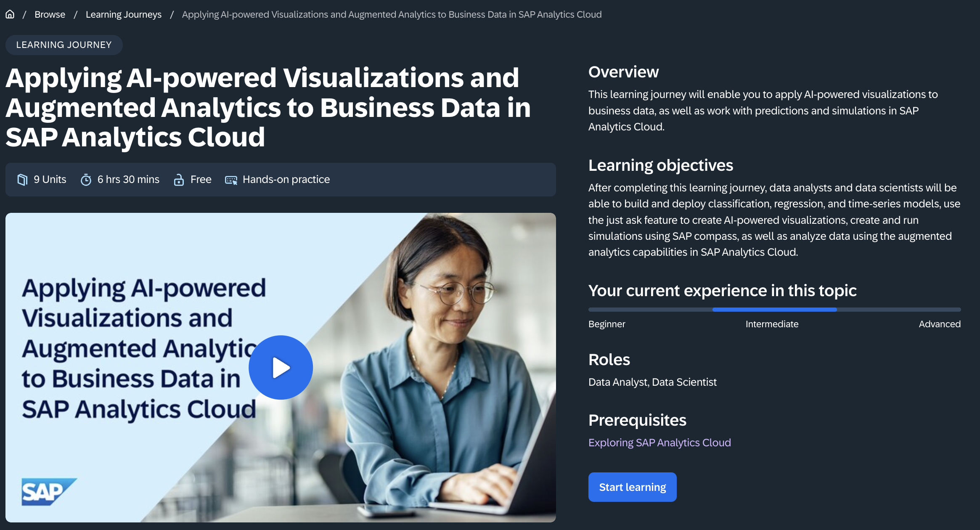Select 'Data Analyst, Data Scientist' text
Screen dimensions: 980x530
(x=652, y=382)
